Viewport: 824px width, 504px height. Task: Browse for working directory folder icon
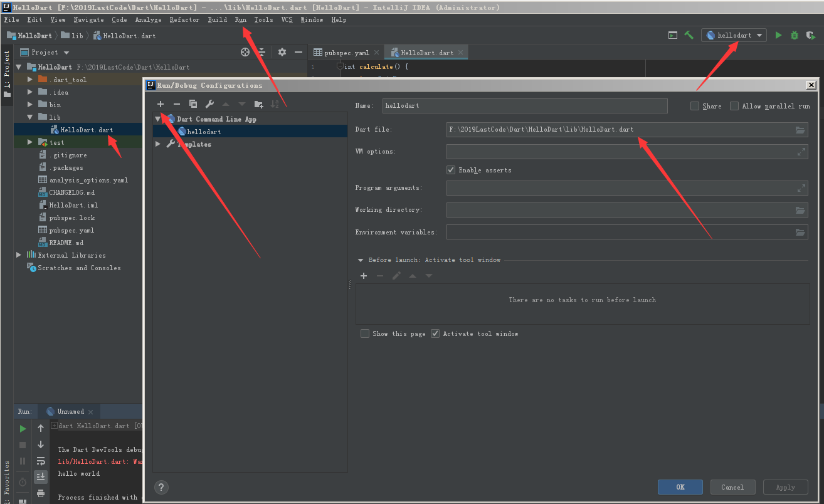800,210
